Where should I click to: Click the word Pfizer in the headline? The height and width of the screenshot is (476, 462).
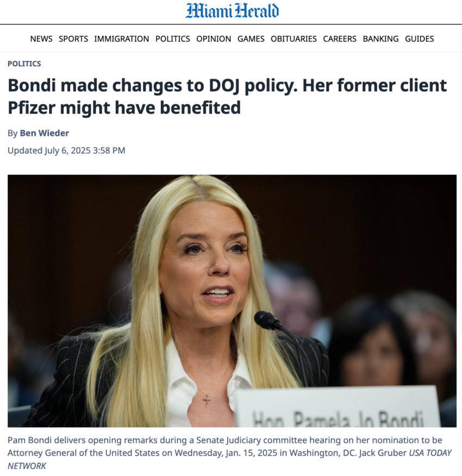pos(32,108)
